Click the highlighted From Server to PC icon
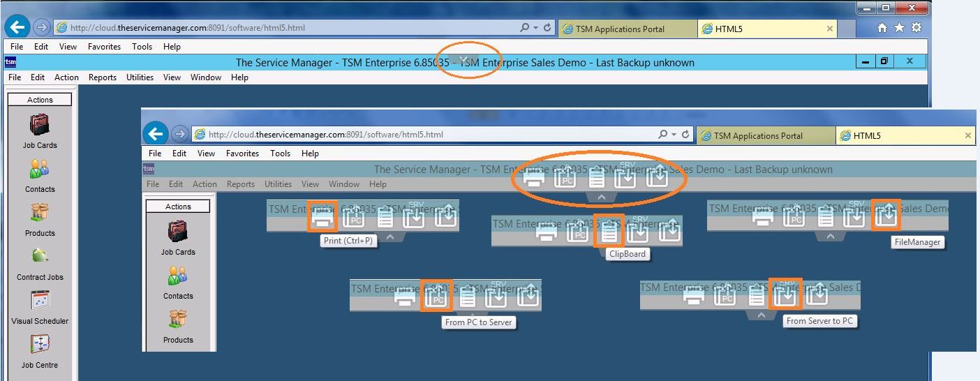 pyautogui.click(x=785, y=294)
